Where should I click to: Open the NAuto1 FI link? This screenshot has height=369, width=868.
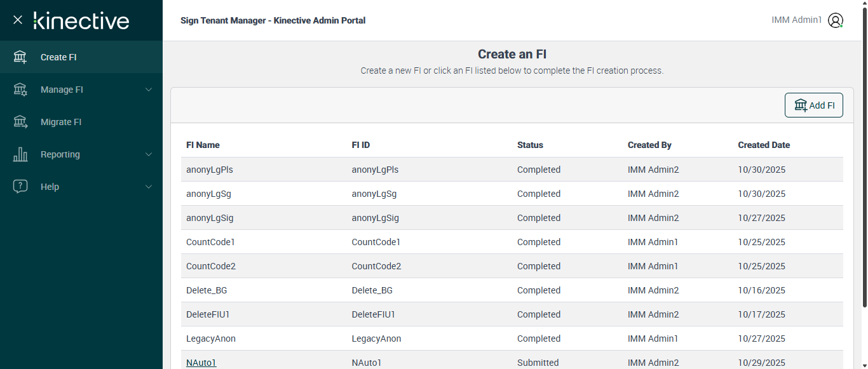(201, 363)
